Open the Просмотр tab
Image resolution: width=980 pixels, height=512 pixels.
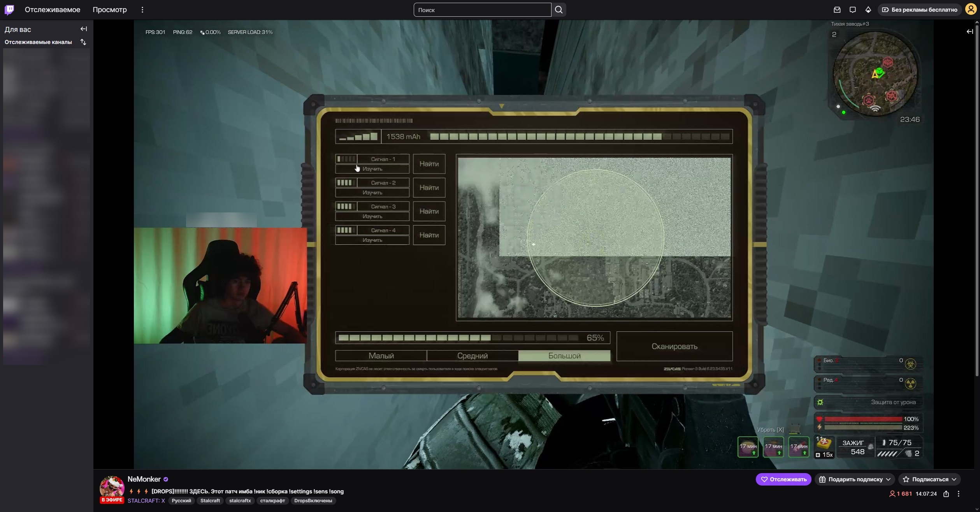[x=110, y=10]
